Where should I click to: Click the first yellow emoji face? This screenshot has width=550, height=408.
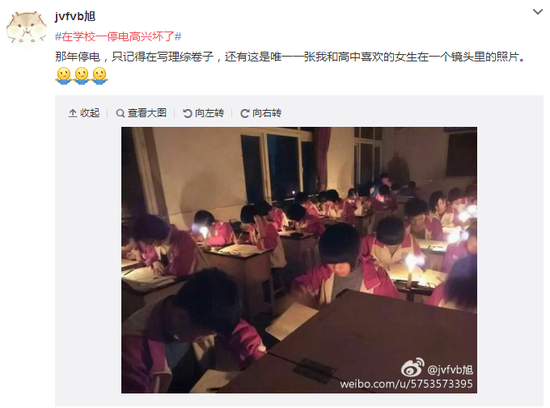(x=63, y=75)
